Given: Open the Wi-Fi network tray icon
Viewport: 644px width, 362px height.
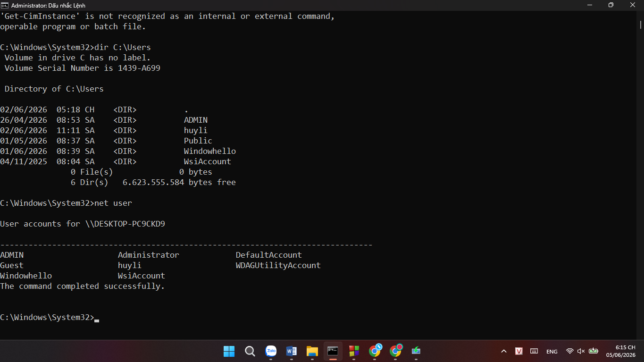Looking at the screenshot, I should pos(569,351).
